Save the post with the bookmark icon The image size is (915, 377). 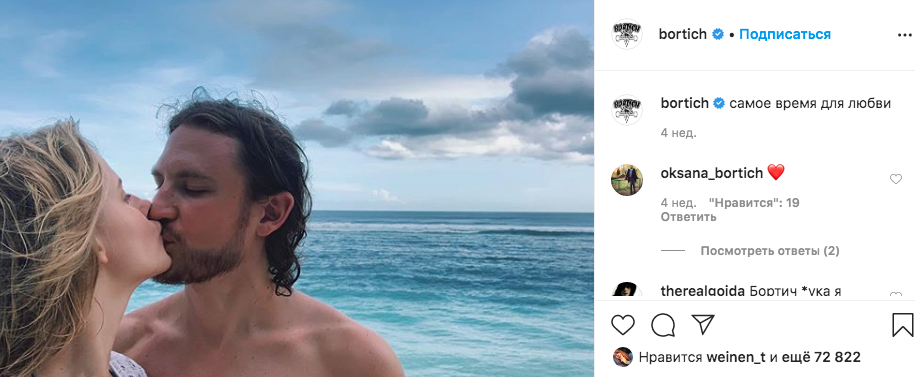[x=903, y=325]
